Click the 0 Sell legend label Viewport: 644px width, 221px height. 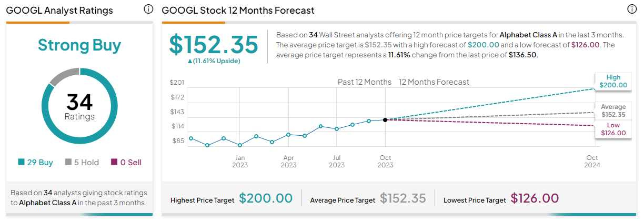(x=131, y=163)
